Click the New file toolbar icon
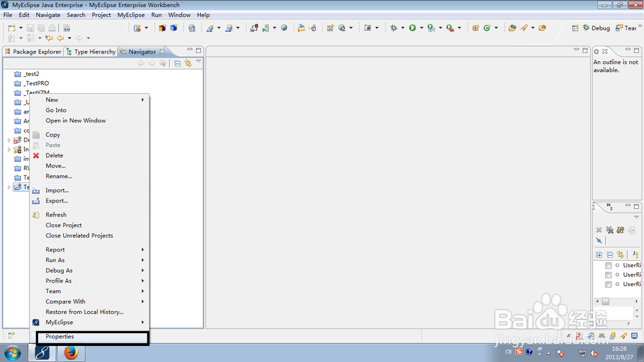The image size is (644, 362). click(12, 28)
